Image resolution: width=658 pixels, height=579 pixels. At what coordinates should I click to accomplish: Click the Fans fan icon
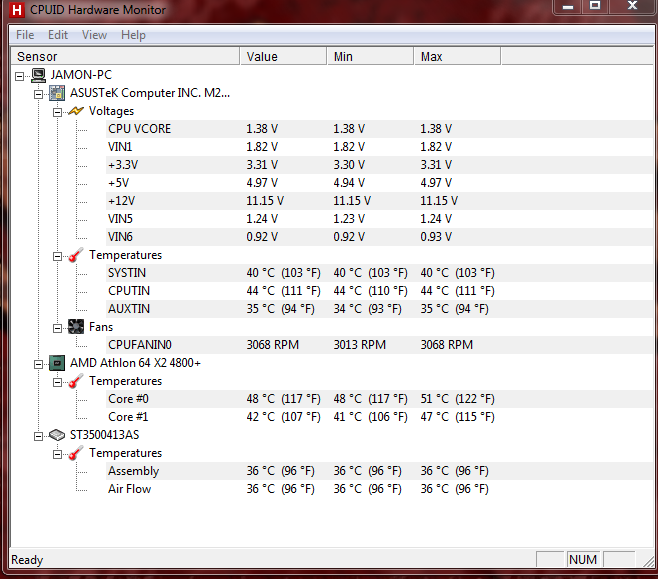(x=76, y=327)
